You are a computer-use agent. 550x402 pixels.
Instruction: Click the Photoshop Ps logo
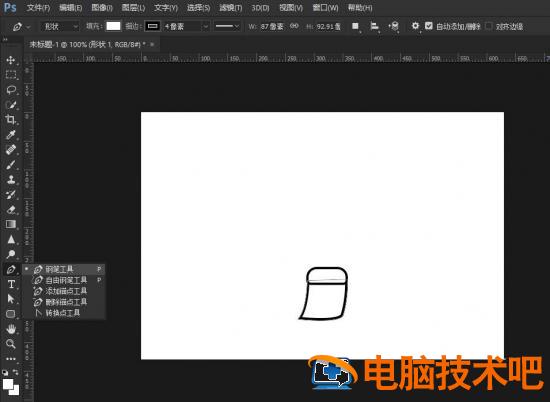click(10, 7)
